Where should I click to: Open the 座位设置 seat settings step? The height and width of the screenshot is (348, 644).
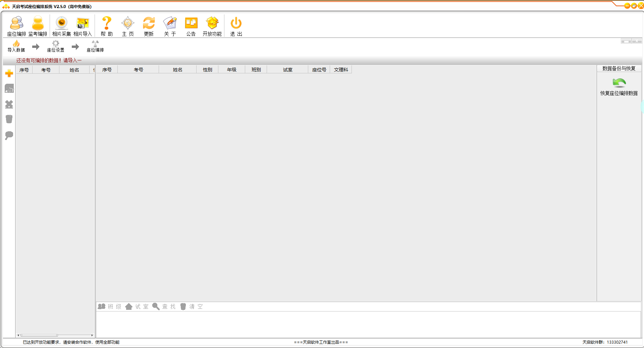pos(56,46)
